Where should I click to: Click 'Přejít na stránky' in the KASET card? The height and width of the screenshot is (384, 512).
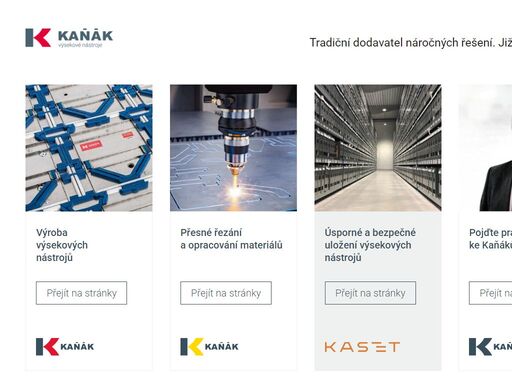click(370, 293)
